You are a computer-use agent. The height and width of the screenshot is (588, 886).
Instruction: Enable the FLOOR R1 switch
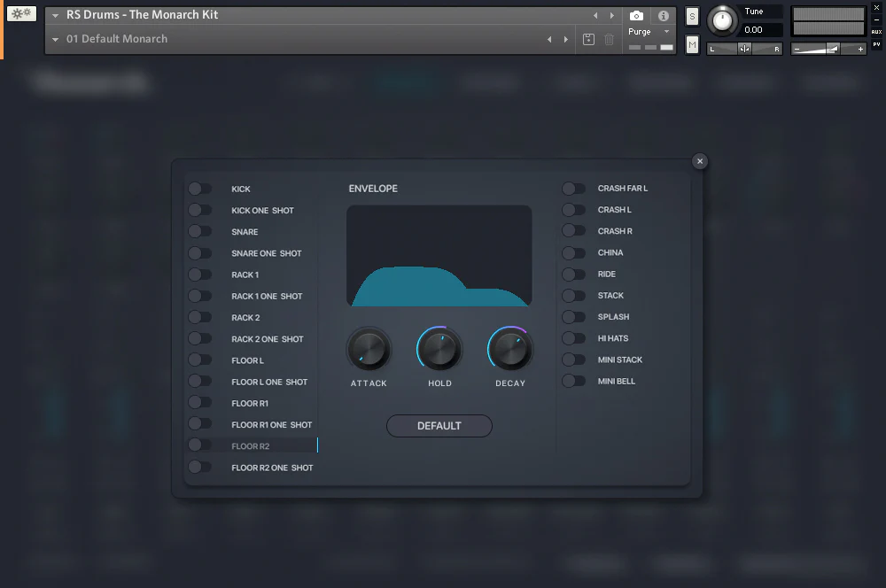click(x=200, y=403)
